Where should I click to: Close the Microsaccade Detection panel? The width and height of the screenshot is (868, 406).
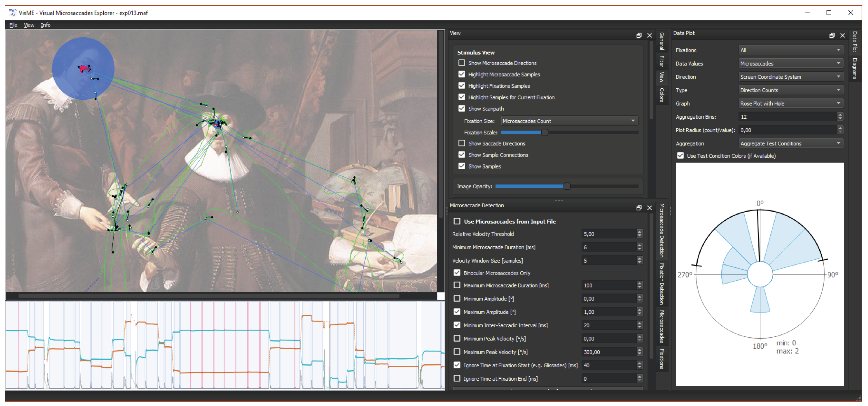tap(650, 208)
